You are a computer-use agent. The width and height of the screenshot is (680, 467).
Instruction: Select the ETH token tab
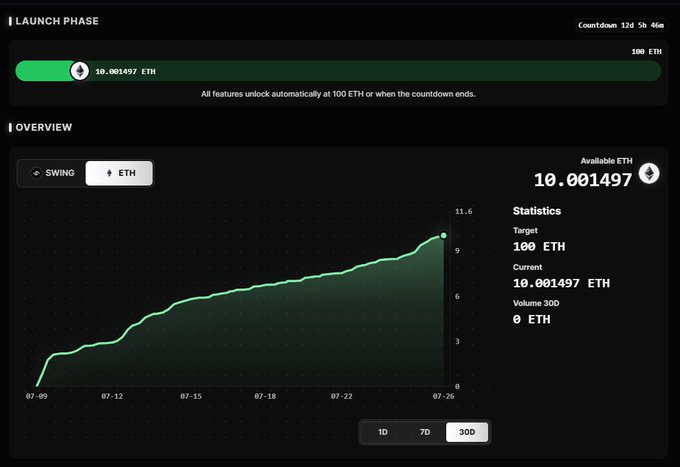click(x=119, y=173)
